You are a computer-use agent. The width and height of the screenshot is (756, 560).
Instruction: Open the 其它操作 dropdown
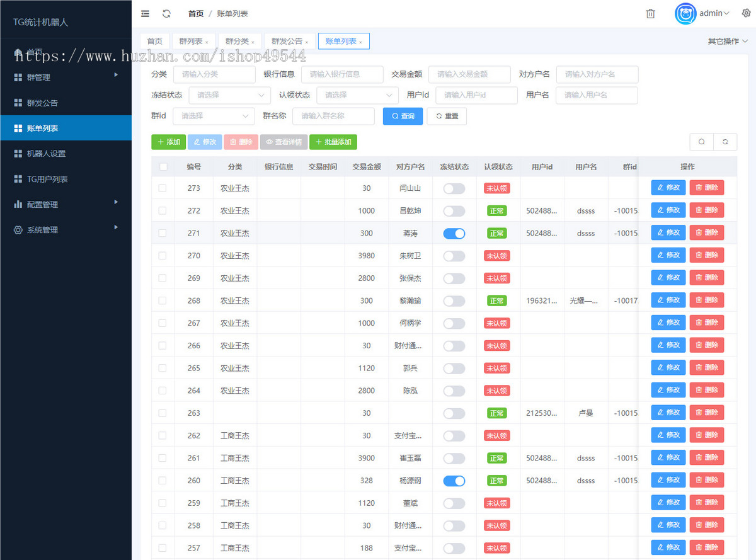(728, 41)
